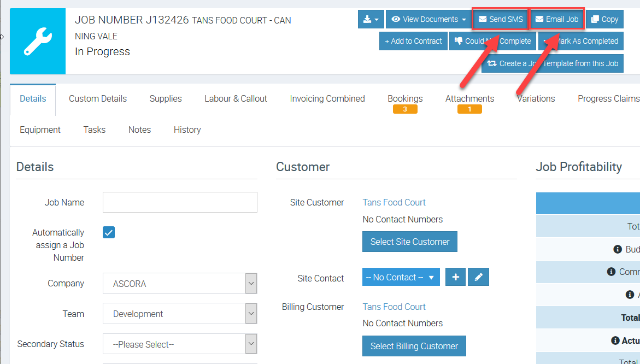Open Tans Food Court billing customer link
The height and width of the screenshot is (364, 640).
[x=394, y=307]
